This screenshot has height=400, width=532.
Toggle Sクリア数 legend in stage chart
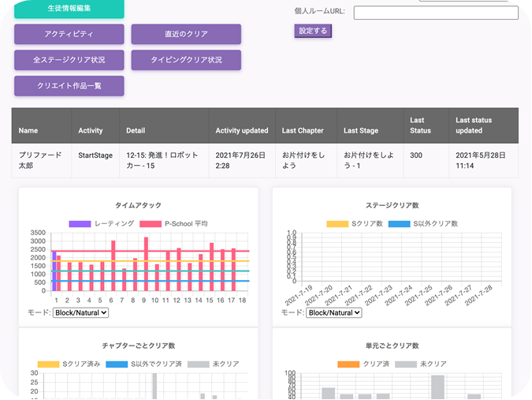point(355,224)
